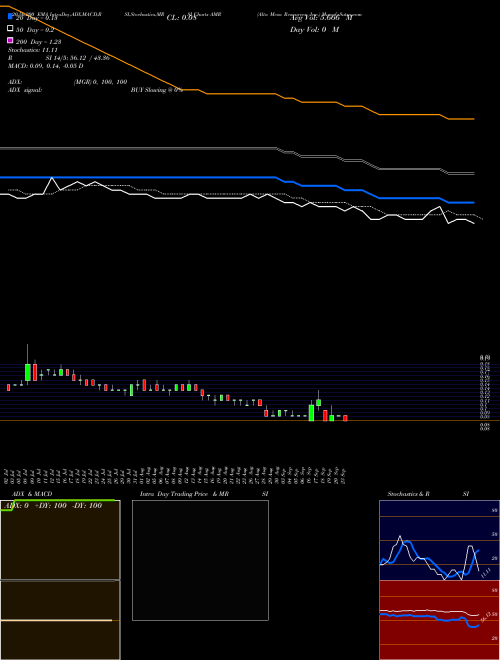Screen dimensions: 500x660
Task: Click the 'ADX & MACD' panel title
Action: pyautogui.click(x=32, y=494)
